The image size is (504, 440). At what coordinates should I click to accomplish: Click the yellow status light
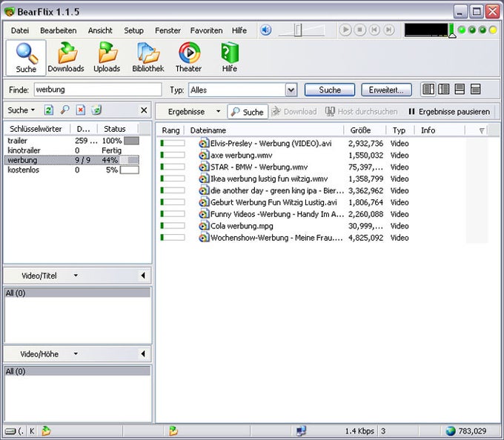coord(493,30)
